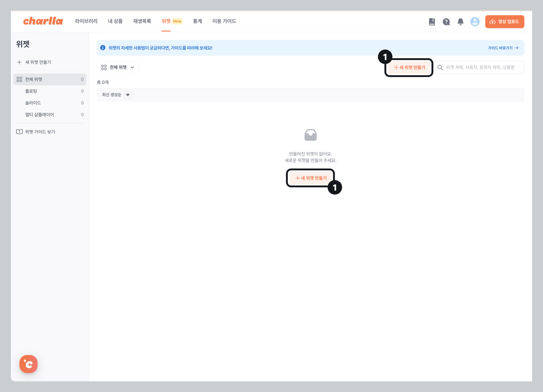Viewport: 543px width, 392px height.
Task: Expand the 전체 위젯 filter dropdown
Action: 118,68
